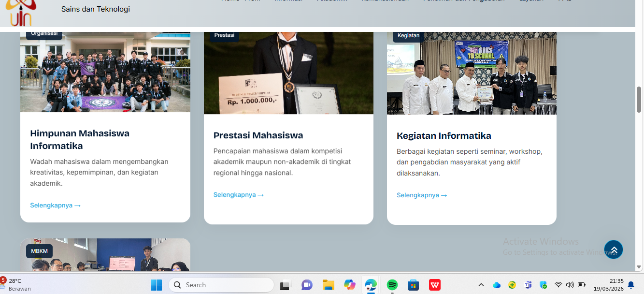Click the Wadah mahasiswa description paragraph
The image size is (644, 294).
click(100, 172)
